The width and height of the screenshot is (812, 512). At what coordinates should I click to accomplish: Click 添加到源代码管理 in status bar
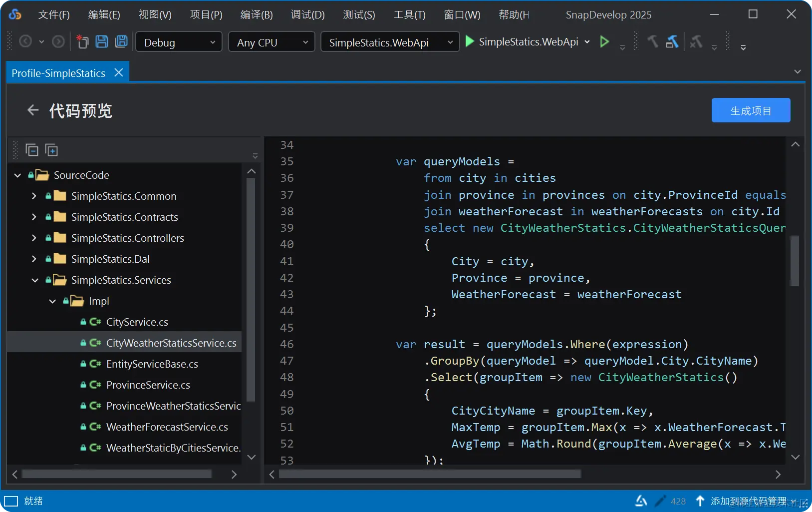point(748,501)
